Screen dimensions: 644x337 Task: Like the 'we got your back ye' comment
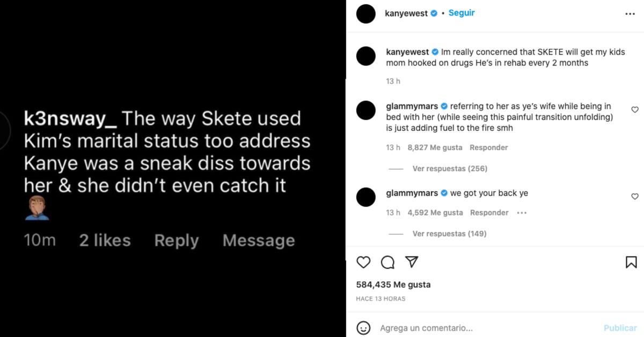coord(635,196)
